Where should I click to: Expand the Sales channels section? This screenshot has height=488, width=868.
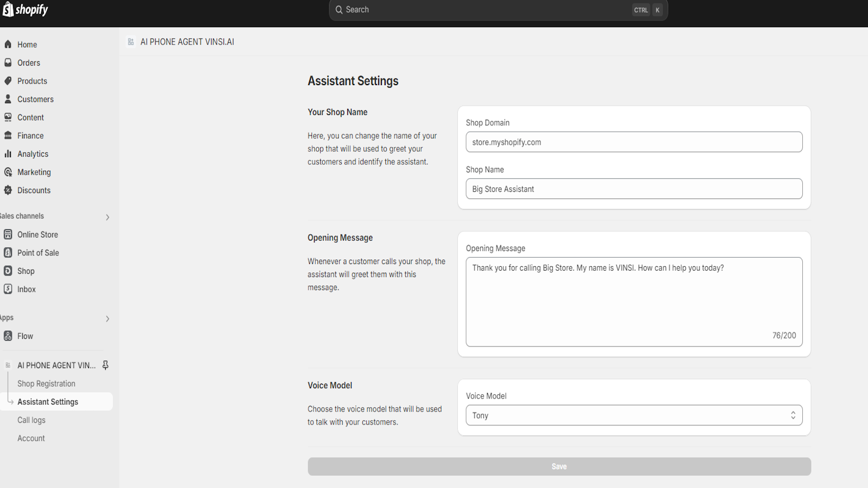click(x=107, y=216)
